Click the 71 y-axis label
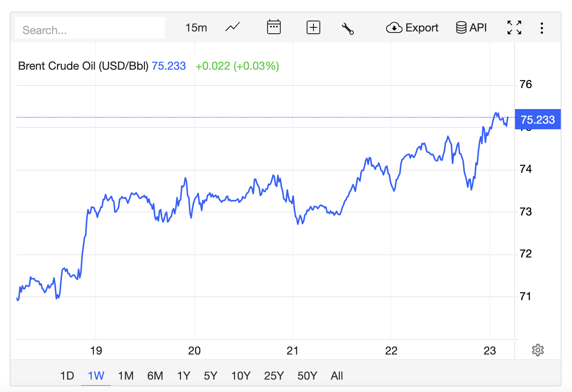 526,296
